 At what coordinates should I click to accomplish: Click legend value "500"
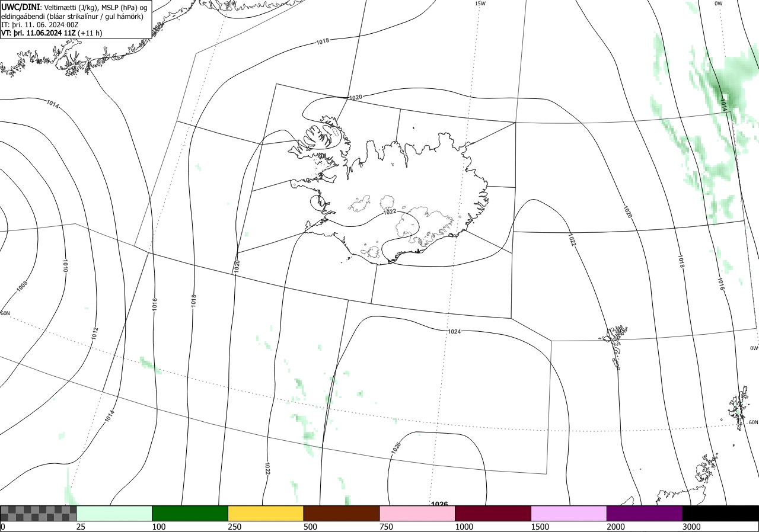pyautogui.click(x=310, y=527)
